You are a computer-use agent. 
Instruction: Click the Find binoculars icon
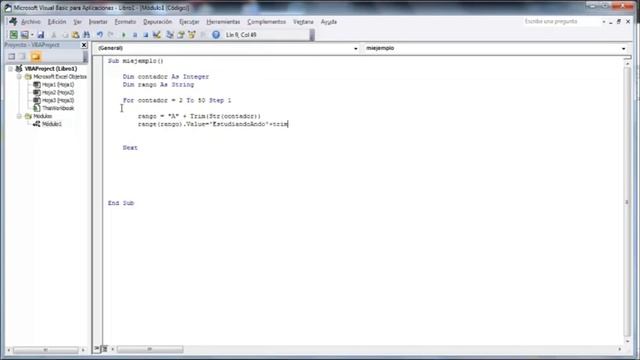click(87, 35)
